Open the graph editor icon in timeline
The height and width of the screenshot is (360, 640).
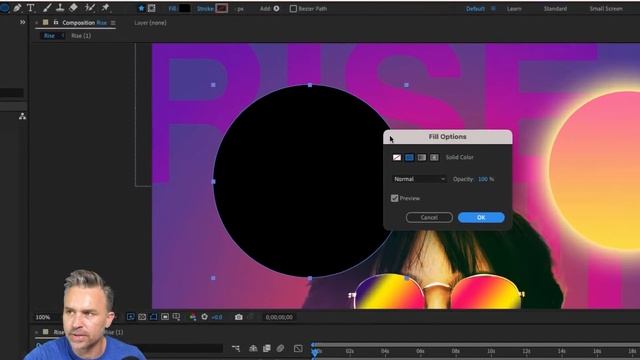pyautogui.click(x=298, y=348)
